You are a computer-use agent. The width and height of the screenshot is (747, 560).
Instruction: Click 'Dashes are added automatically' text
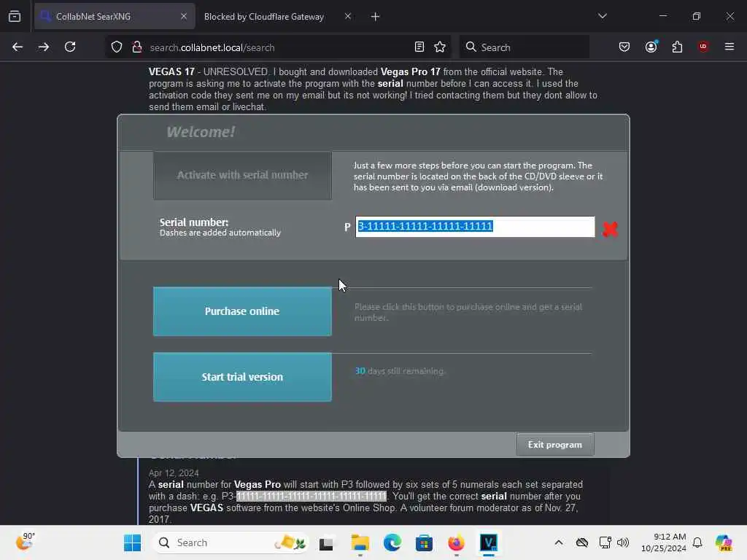(220, 233)
